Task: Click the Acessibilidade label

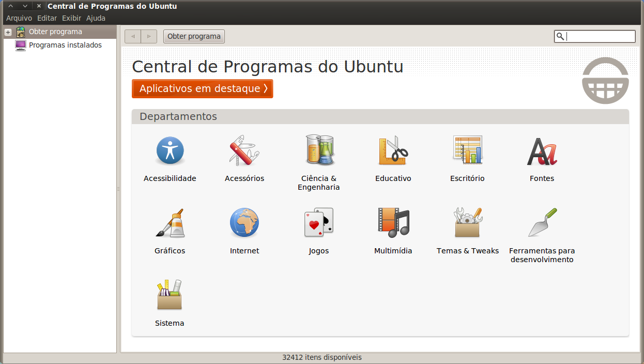Action: click(x=170, y=178)
